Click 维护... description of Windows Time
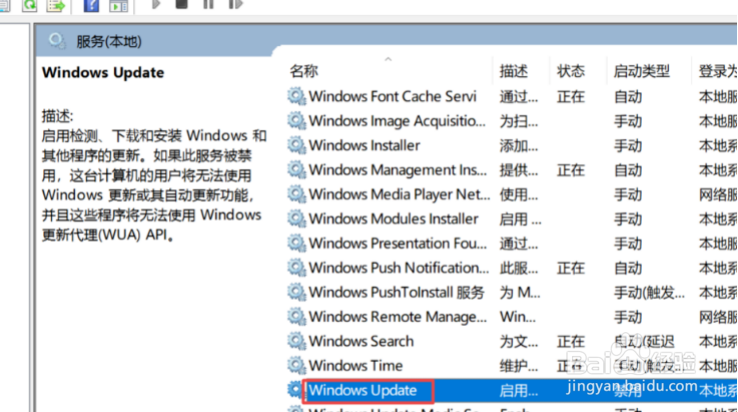 pyautogui.click(x=518, y=366)
